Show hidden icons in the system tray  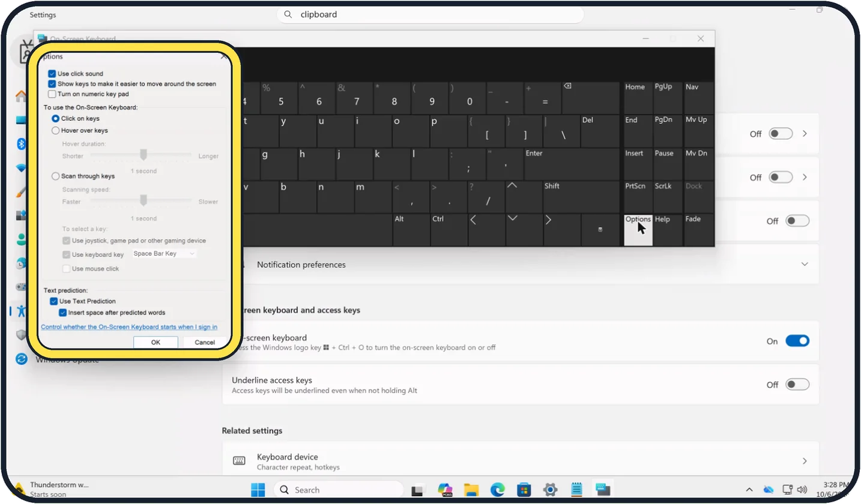click(749, 490)
